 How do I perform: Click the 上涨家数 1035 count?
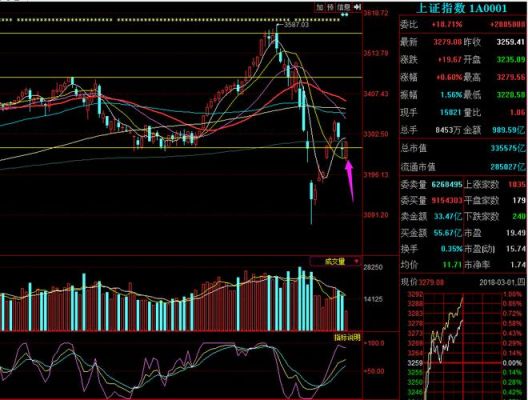[516, 185]
